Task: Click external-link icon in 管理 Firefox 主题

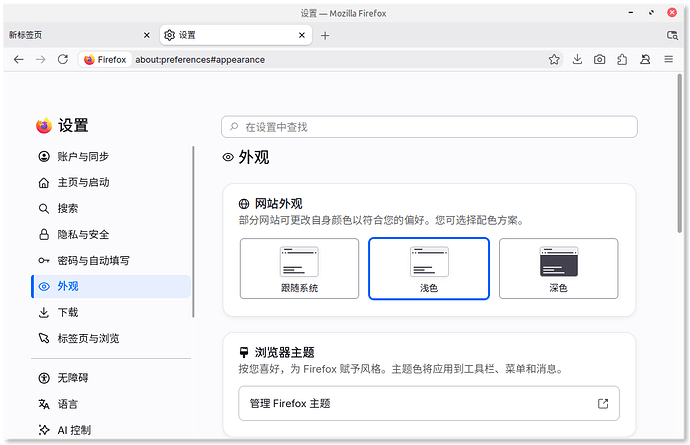Action: tap(603, 403)
